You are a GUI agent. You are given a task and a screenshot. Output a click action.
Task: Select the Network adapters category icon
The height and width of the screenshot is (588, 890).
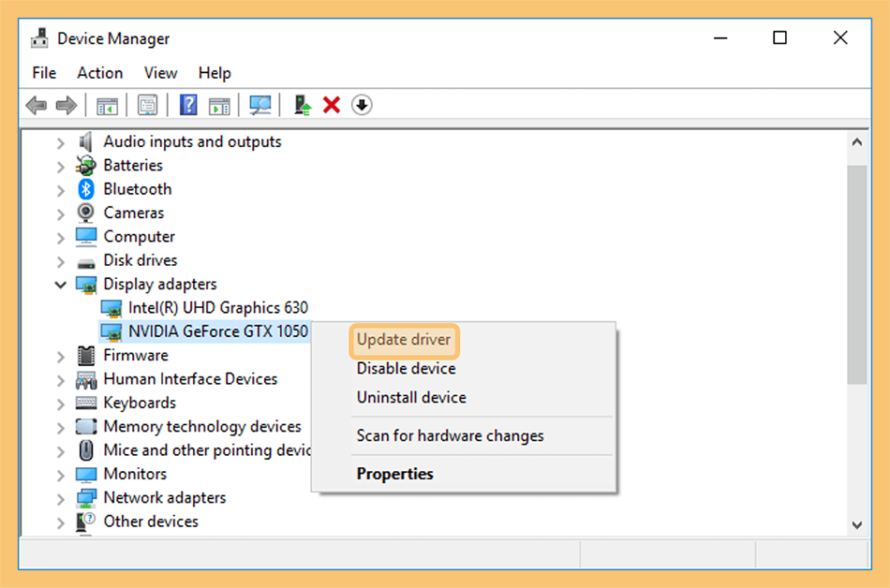pyautogui.click(x=85, y=498)
